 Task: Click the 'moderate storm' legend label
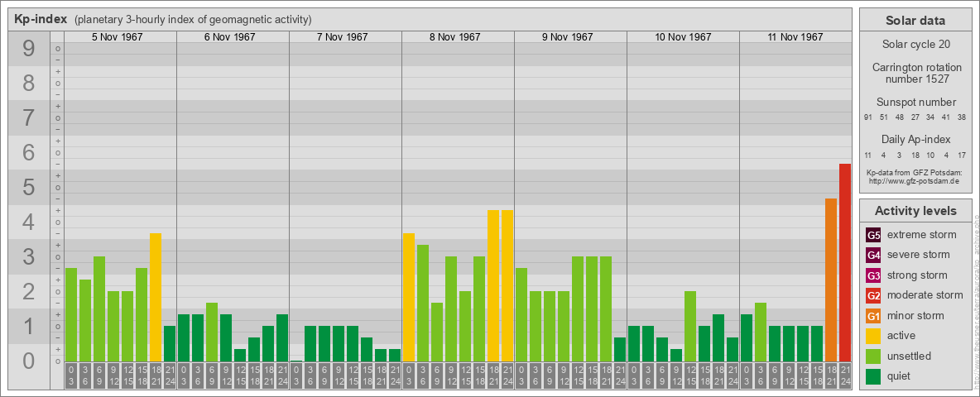(925, 295)
